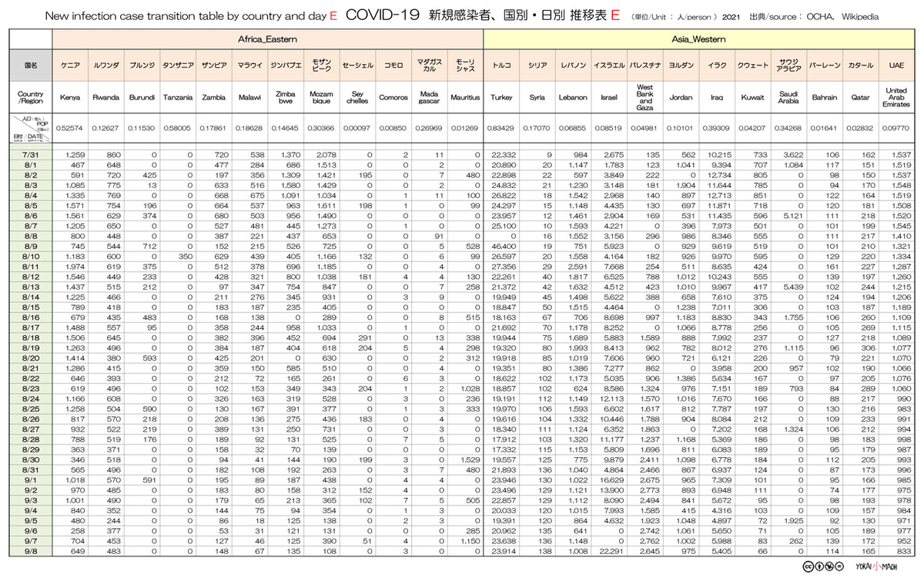The width and height of the screenshot is (924, 578).
Task: Click the Asia_Western region header
Action: pyautogui.click(x=699, y=38)
